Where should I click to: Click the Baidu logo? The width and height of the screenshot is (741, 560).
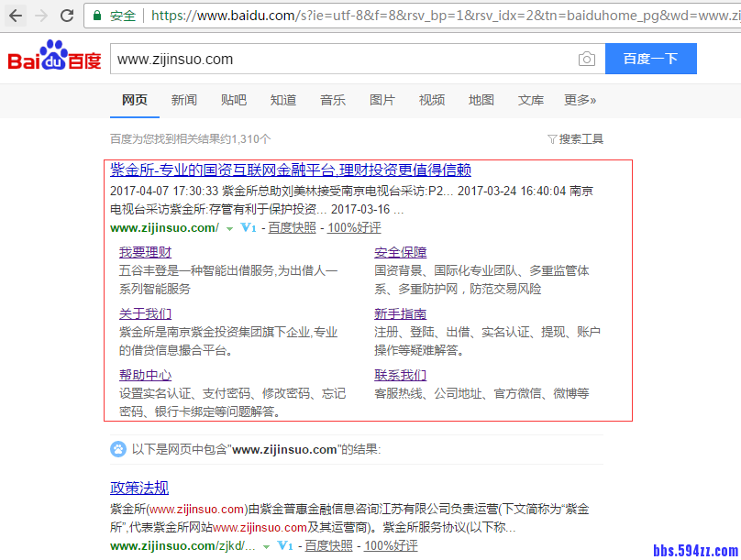tap(52, 58)
